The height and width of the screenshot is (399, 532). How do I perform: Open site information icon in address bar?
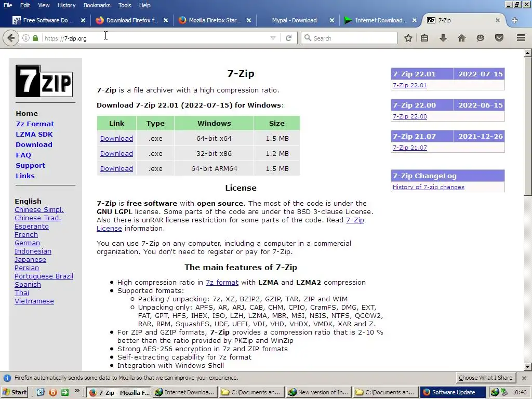click(x=26, y=38)
